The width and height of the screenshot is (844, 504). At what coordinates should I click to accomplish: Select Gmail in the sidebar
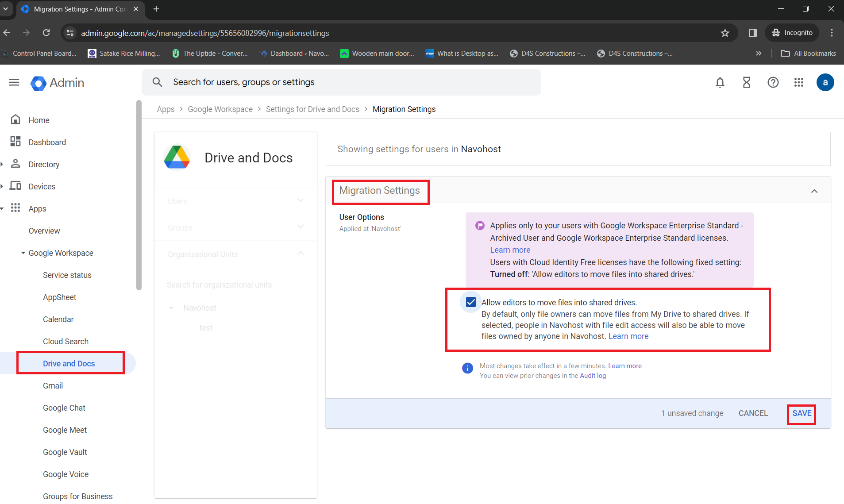coord(53,385)
